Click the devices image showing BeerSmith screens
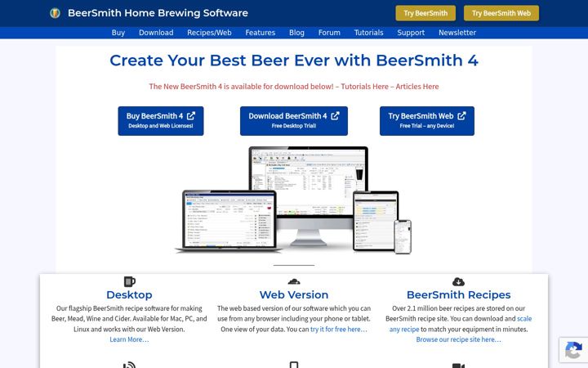Screen dimensions: 588x368 click(293, 200)
